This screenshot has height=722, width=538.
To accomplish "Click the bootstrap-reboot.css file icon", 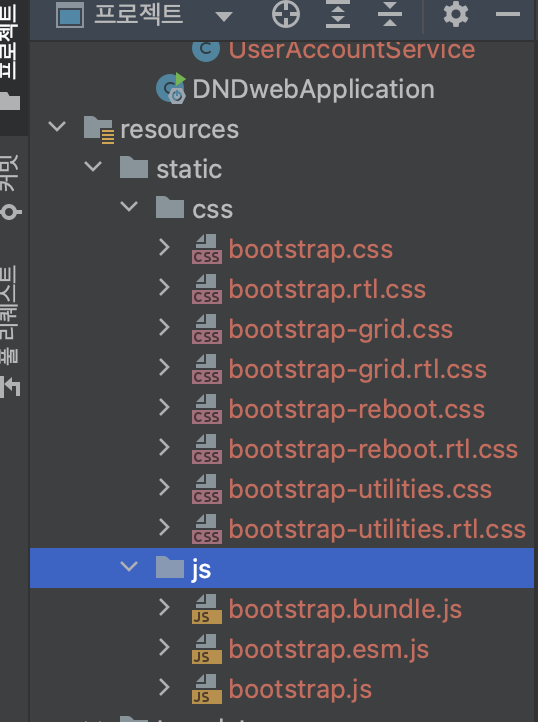I will [207, 409].
